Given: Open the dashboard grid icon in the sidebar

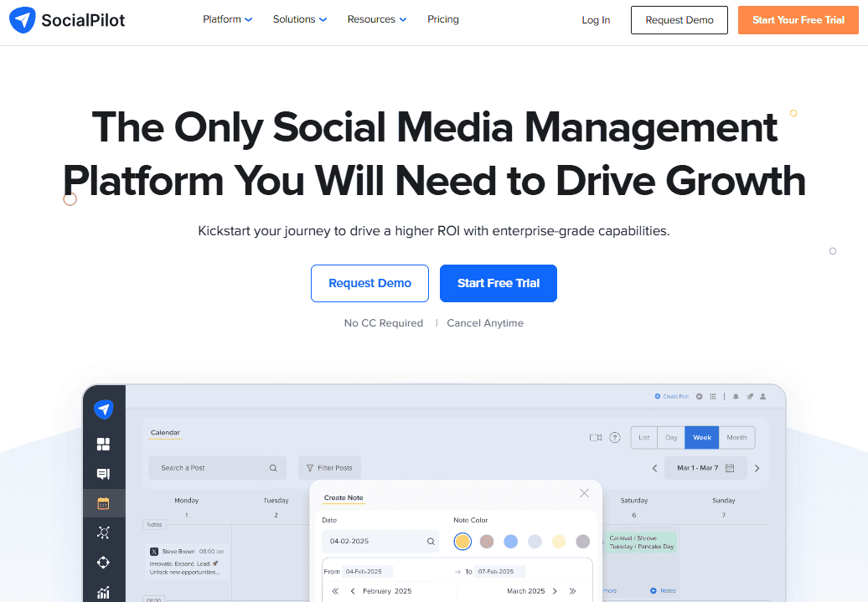Looking at the screenshot, I should 103,444.
